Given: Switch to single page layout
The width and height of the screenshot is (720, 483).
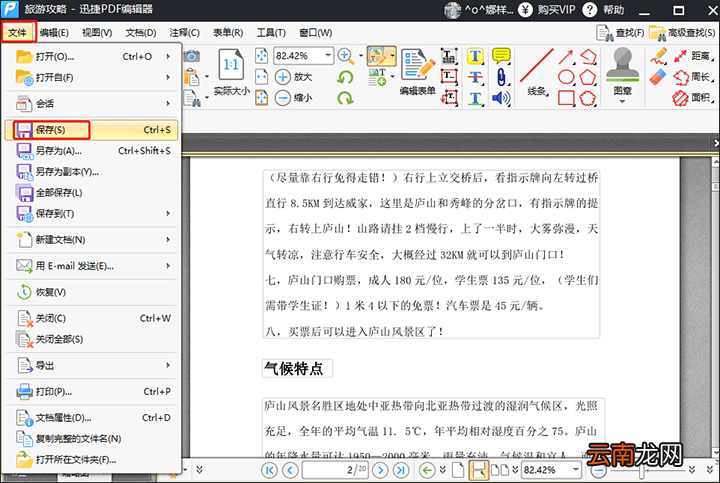Looking at the screenshot, I should [x=458, y=470].
